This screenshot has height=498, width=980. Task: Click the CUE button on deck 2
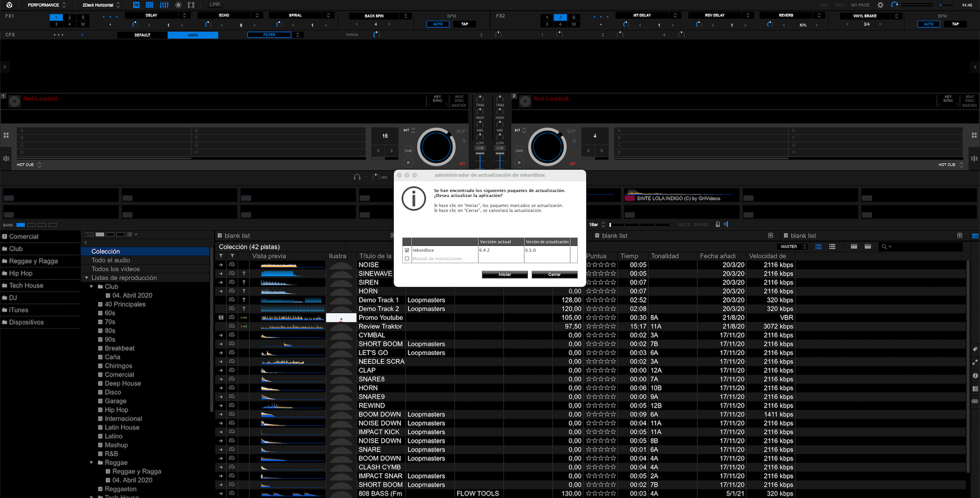pyautogui.click(x=519, y=151)
